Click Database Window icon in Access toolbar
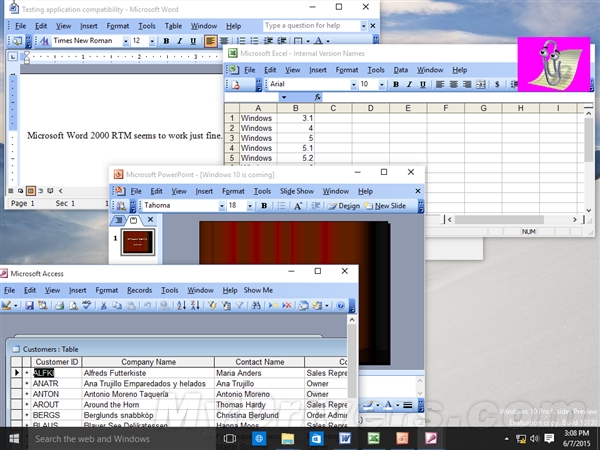The height and width of the screenshot is (450, 600). click(303, 306)
